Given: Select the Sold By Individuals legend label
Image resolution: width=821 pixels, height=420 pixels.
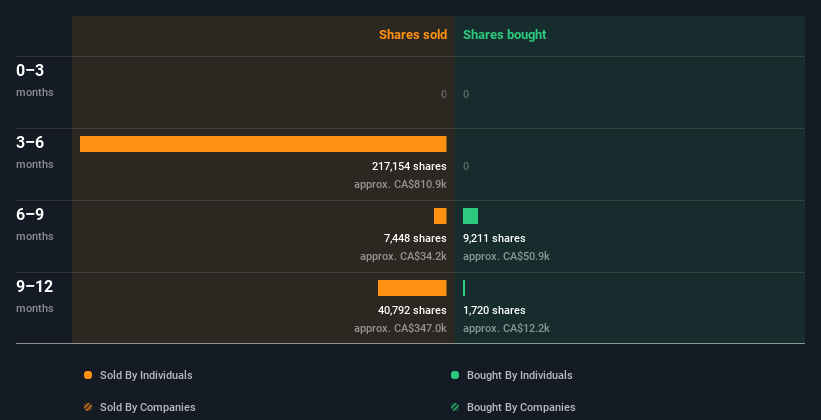Looking at the screenshot, I should tap(146, 375).
